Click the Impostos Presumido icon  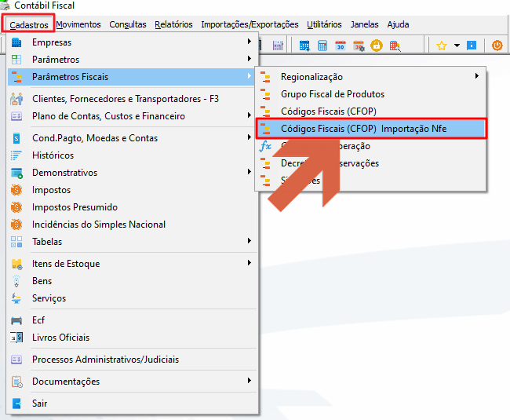16,207
